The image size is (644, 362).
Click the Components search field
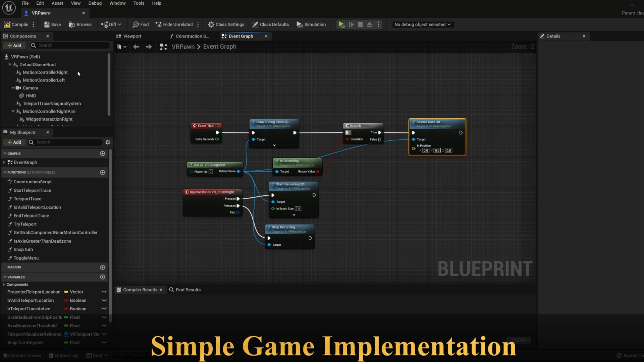(x=70, y=46)
